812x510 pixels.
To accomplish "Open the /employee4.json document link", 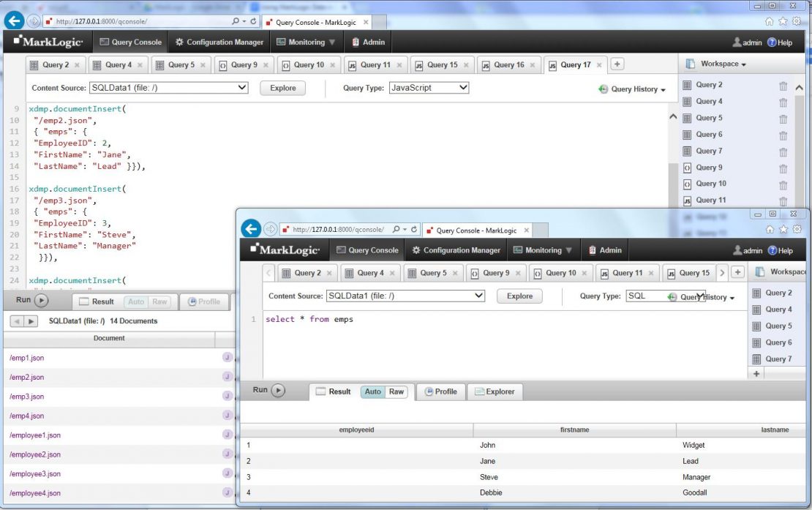I will [x=34, y=493].
